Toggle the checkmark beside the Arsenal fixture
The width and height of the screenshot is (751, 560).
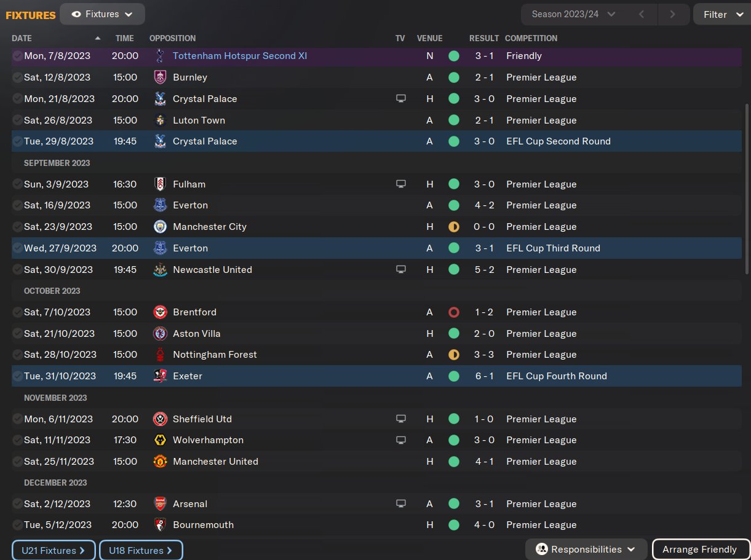(17, 504)
